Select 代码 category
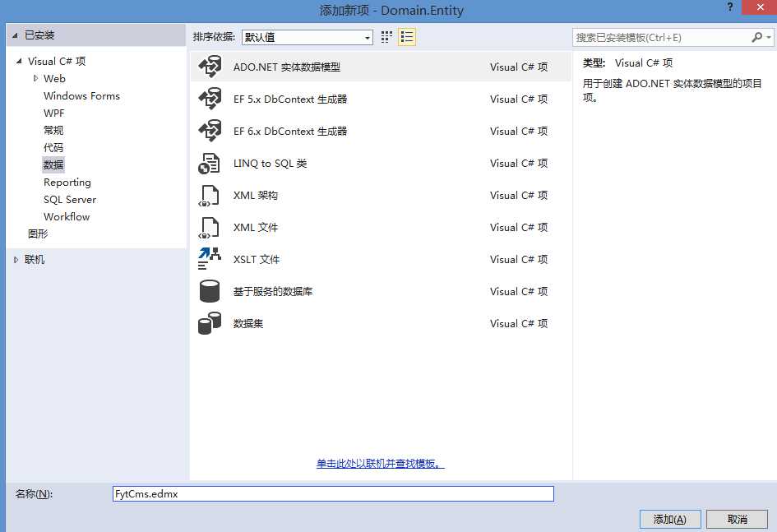The image size is (777, 532). pyautogui.click(x=53, y=148)
